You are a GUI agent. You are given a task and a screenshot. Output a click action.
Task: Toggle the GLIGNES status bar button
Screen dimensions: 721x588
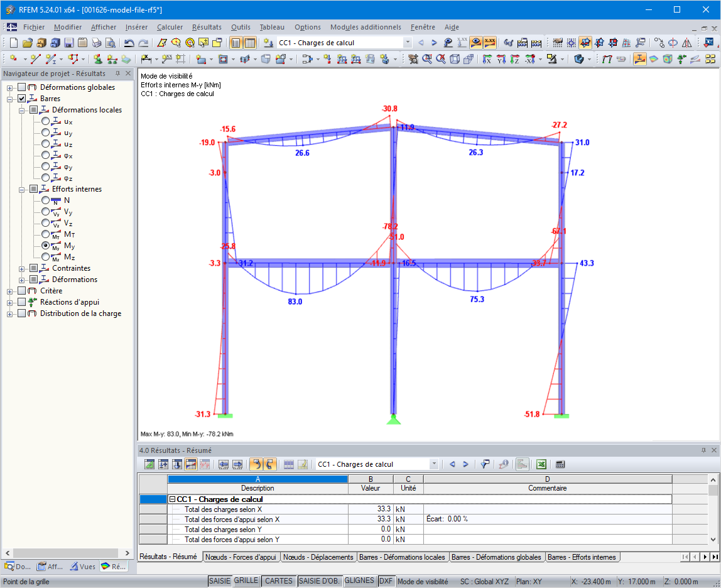(360, 581)
